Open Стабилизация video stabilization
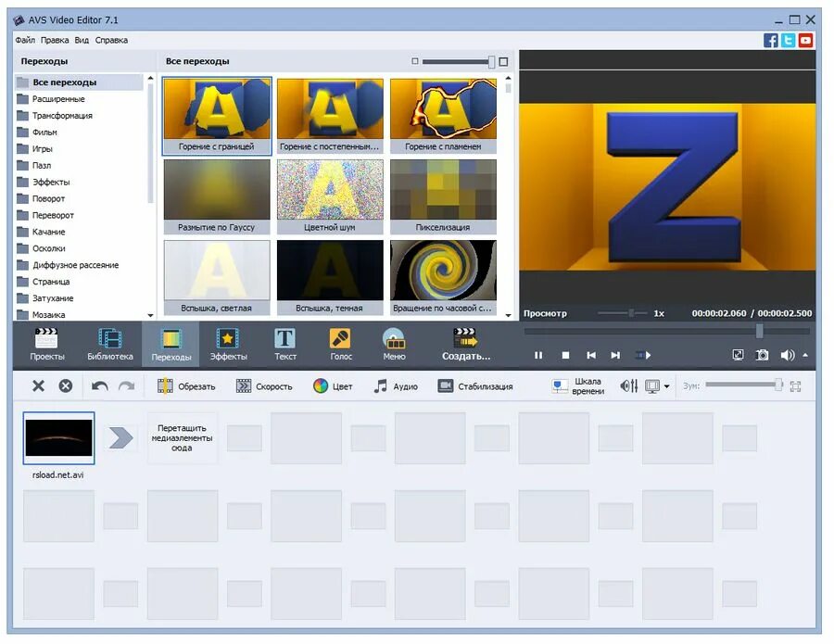The image size is (834, 644). (475, 386)
